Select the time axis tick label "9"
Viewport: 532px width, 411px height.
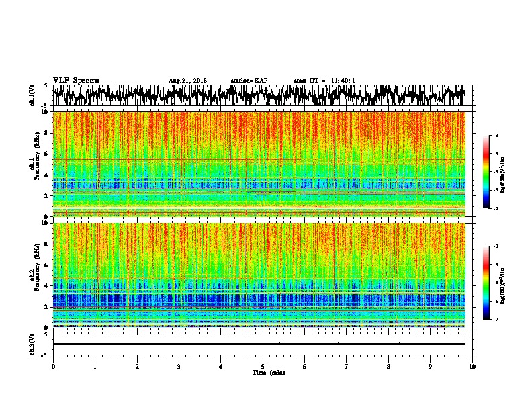point(430,367)
